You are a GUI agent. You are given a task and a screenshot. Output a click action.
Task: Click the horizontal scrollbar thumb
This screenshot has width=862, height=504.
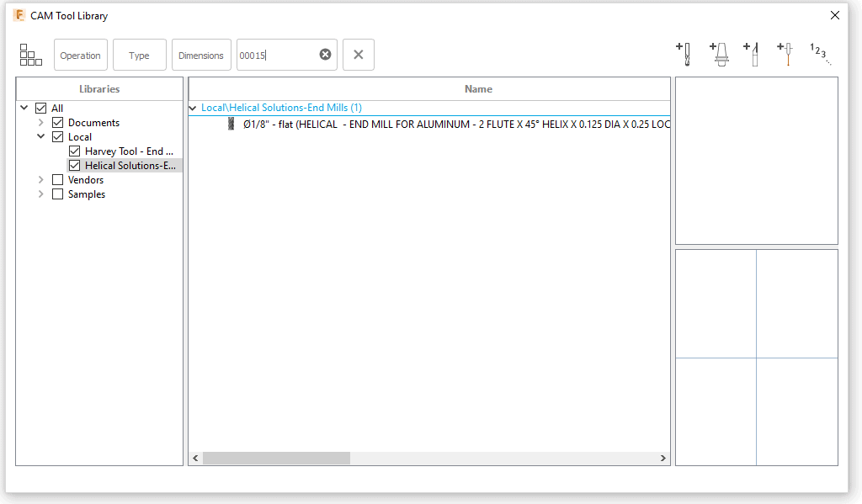276,458
